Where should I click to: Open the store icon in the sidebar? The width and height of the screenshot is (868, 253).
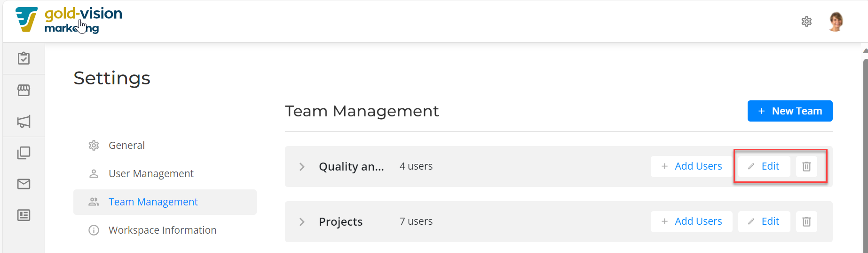pos(24,90)
